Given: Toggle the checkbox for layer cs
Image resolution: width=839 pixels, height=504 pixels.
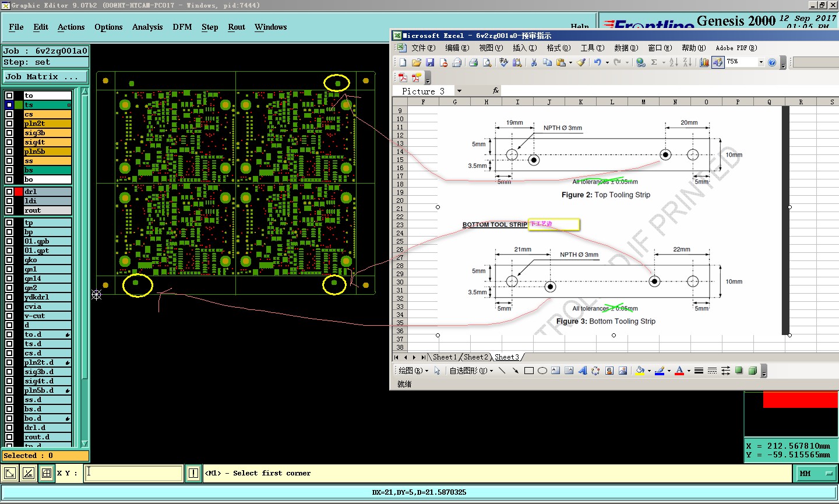Looking at the screenshot, I should [x=9, y=114].
